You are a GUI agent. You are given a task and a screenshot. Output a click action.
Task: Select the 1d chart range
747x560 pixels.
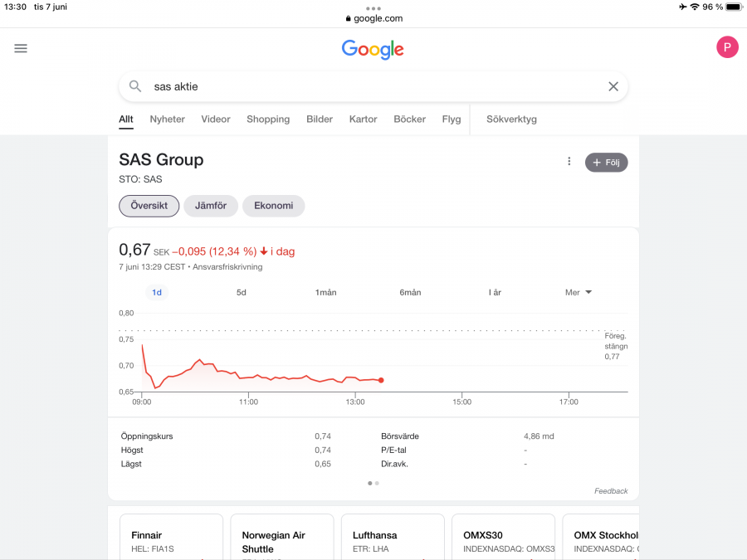click(157, 292)
